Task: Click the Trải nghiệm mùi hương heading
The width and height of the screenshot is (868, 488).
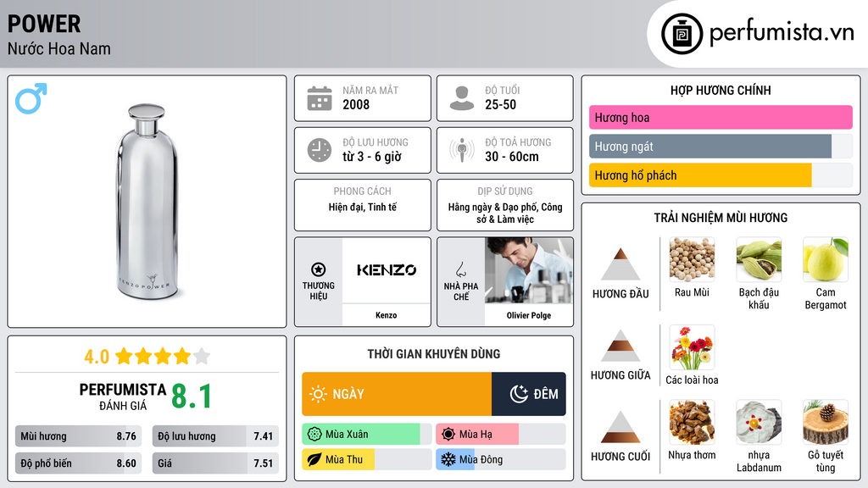Action: click(721, 218)
